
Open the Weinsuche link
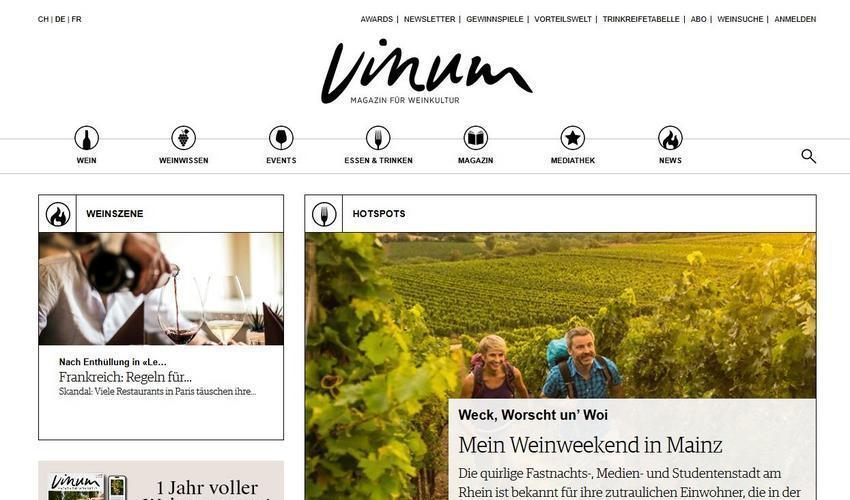pyautogui.click(x=740, y=19)
